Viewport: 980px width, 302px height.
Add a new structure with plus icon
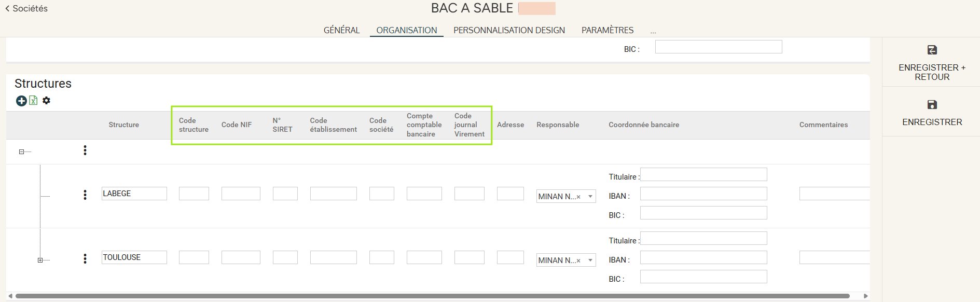(21, 101)
